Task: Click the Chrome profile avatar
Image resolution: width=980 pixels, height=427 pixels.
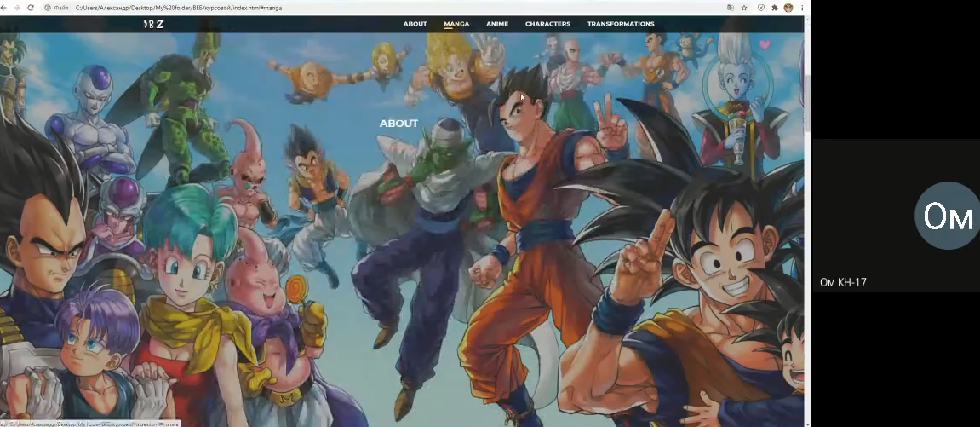Action: [788, 8]
